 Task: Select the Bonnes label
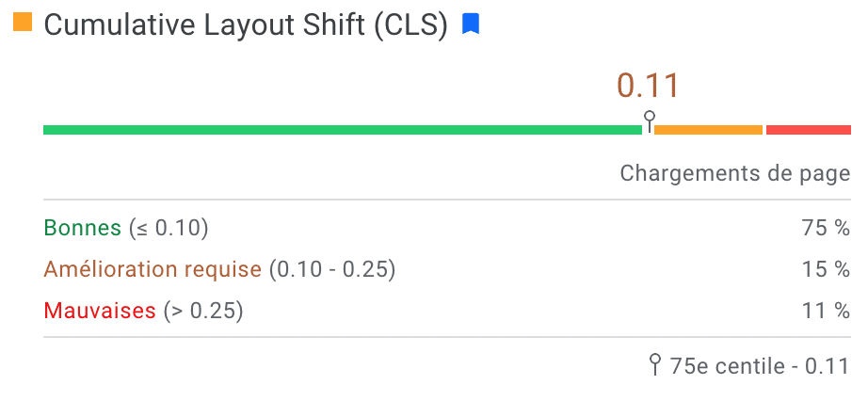click(x=82, y=228)
